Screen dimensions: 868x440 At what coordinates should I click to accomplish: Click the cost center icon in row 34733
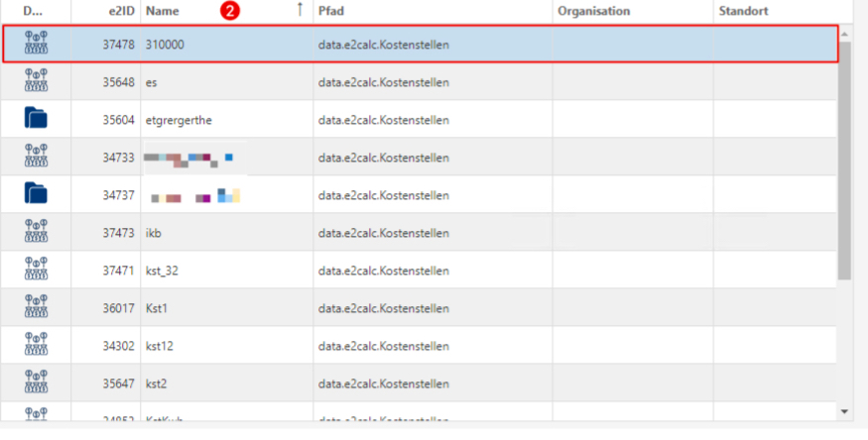click(36, 158)
